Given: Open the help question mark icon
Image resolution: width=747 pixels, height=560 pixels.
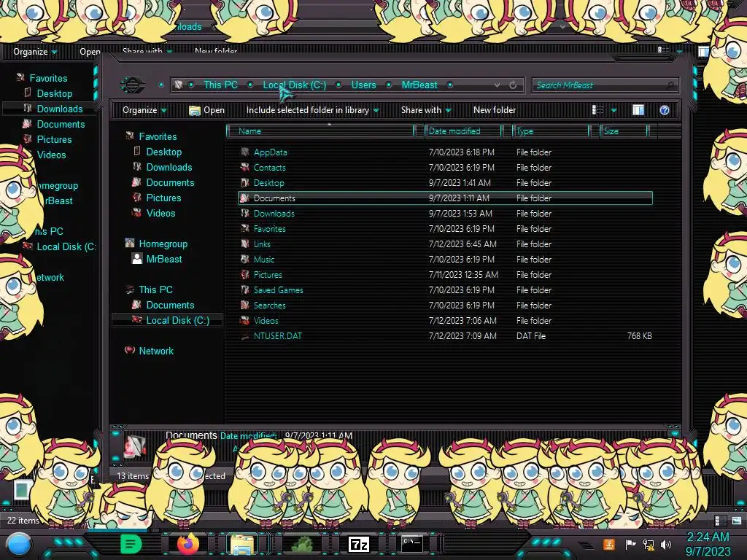Looking at the screenshot, I should click(665, 111).
